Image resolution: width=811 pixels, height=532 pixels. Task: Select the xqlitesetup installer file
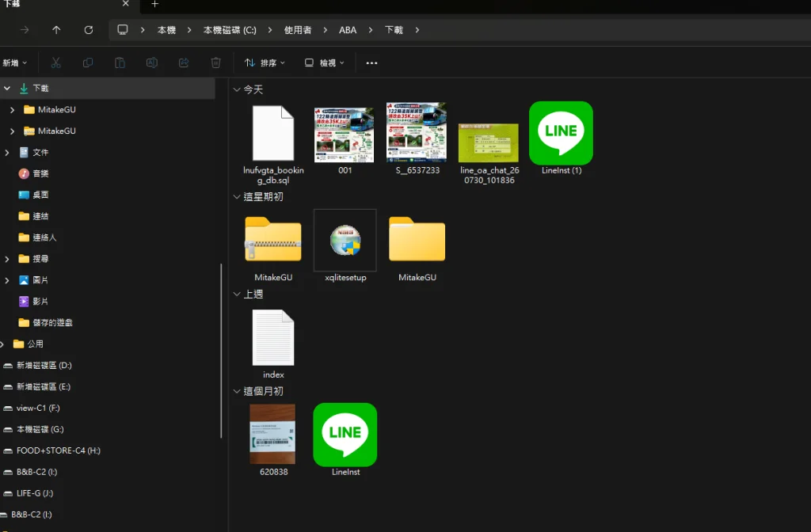pyautogui.click(x=345, y=246)
